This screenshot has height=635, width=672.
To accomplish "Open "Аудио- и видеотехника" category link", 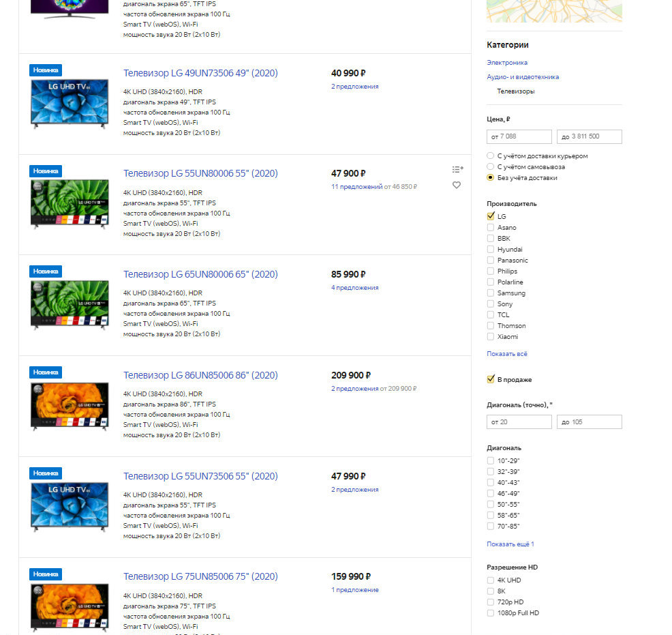I will [x=523, y=77].
